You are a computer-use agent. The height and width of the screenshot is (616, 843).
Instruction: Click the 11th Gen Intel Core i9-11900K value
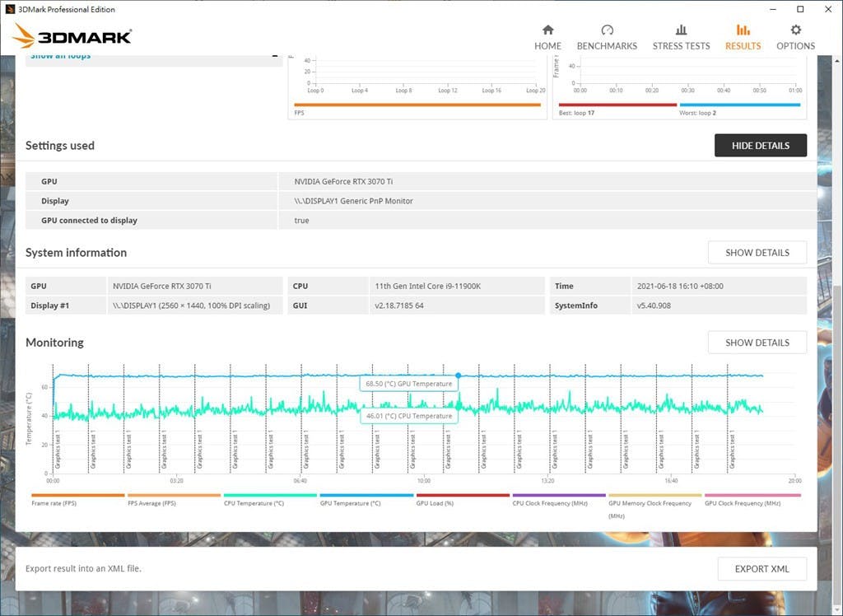(428, 286)
